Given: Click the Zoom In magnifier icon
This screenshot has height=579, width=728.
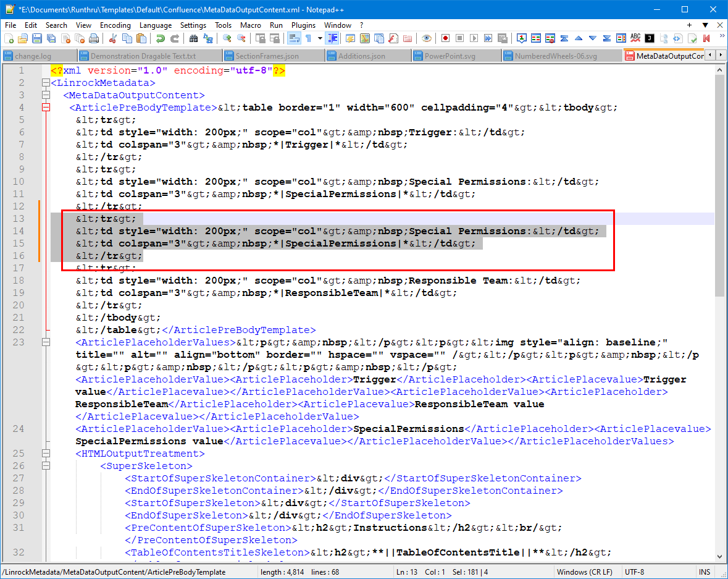Looking at the screenshot, I should click(227, 38).
